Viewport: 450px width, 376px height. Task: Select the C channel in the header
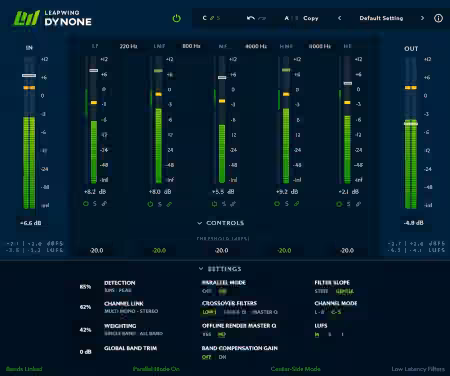[205, 18]
